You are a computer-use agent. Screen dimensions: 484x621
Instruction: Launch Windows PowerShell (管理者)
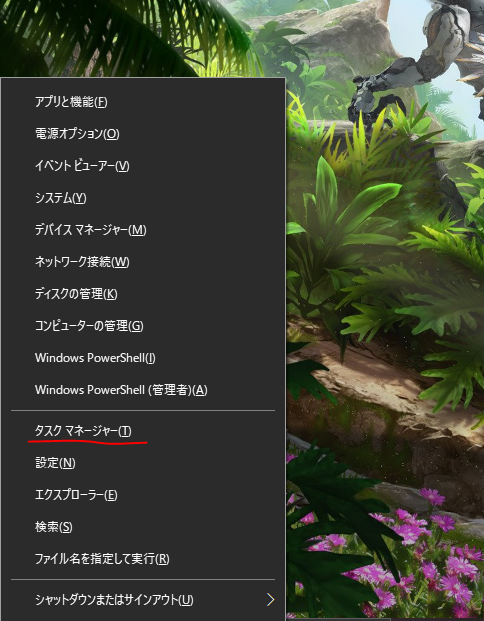pyautogui.click(x=143, y=390)
